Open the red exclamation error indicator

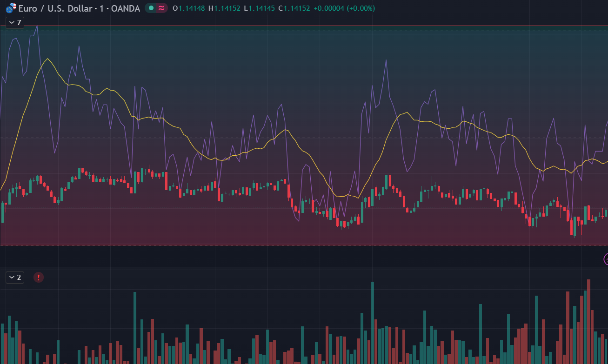pos(39,278)
